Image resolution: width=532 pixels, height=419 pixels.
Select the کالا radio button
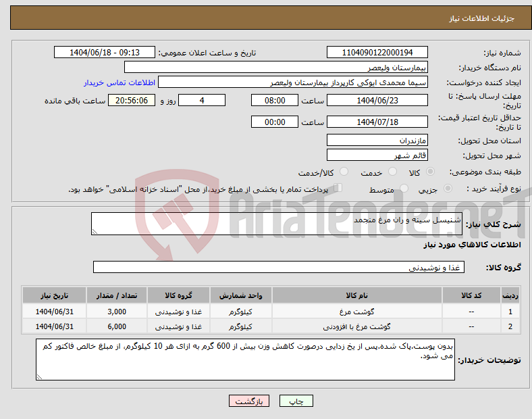(x=430, y=172)
